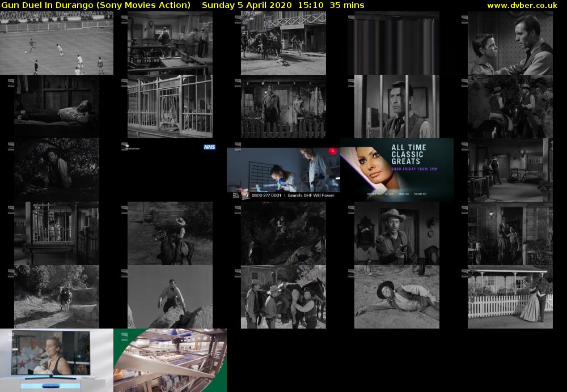This screenshot has height=392, width=567.
Task: Select thumbnail of rider on rocky trail
Action: pos(56,297)
